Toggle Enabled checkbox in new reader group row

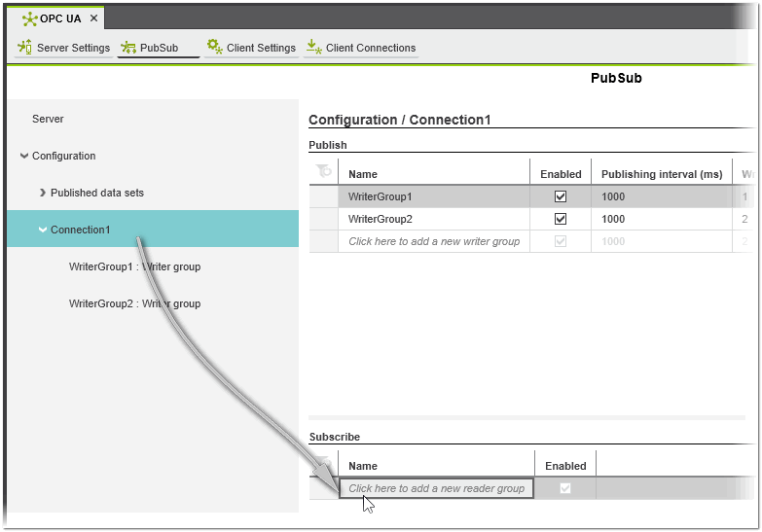565,488
